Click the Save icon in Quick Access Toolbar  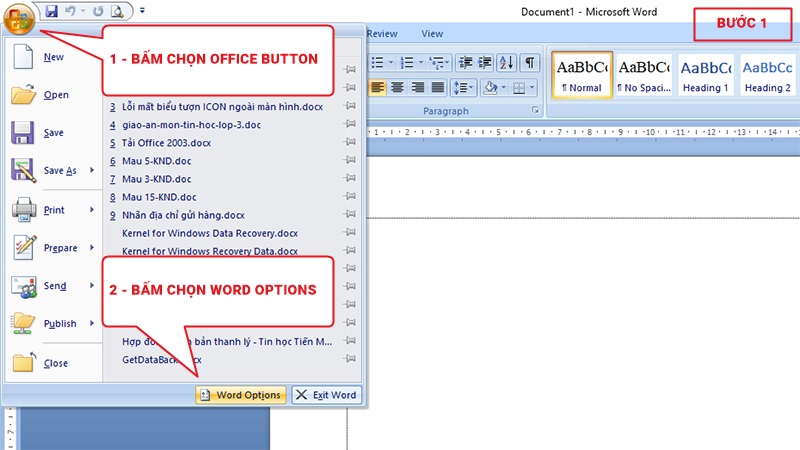coord(52,11)
